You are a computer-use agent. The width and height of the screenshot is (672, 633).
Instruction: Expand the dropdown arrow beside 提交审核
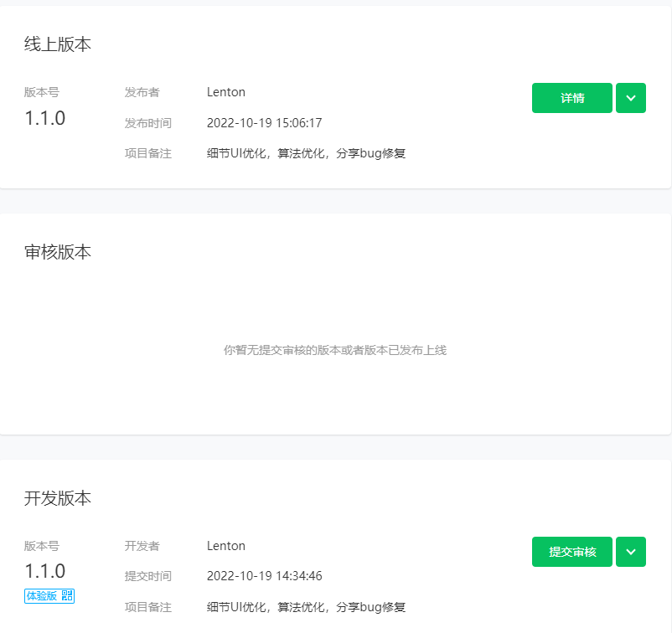coord(630,552)
